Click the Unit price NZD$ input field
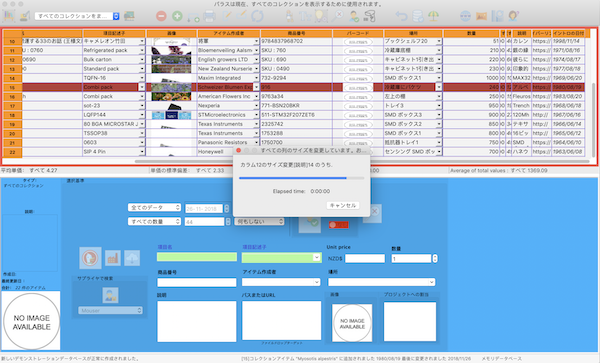This screenshot has width=600, height=363. 365,259
